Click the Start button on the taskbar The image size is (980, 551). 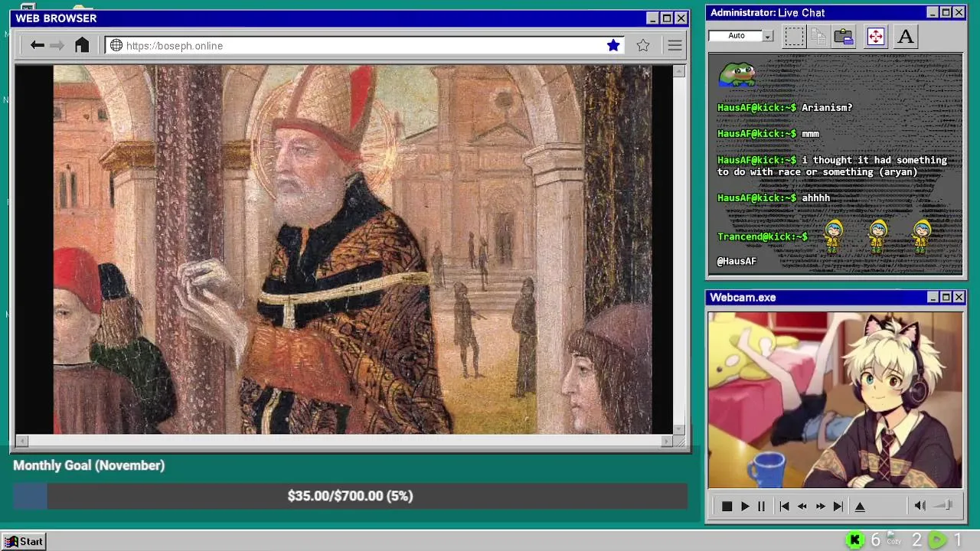(x=24, y=541)
